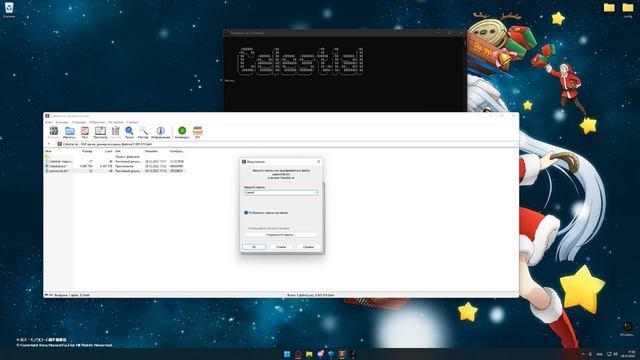Click the green virus scan toolbar icon
The height and width of the screenshot is (360, 640).
click(x=182, y=132)
